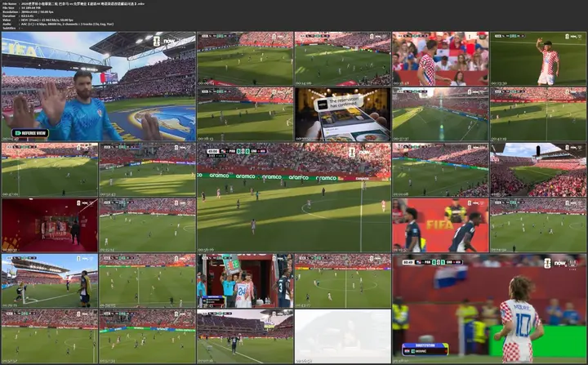Select the corner kick with blue sky thumbnail
Image resolution: width=588 pixels, height=365 pixels.
(50, 281)
